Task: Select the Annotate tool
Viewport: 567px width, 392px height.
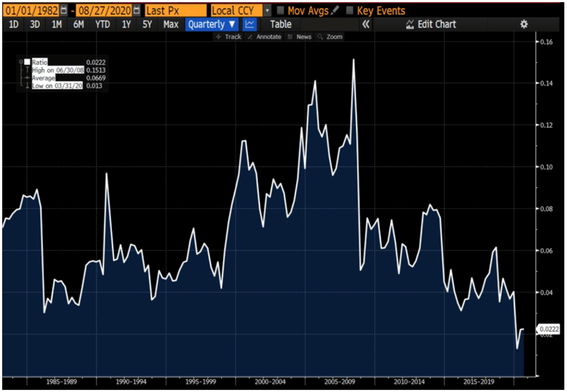Action: [x=265, y=37]
